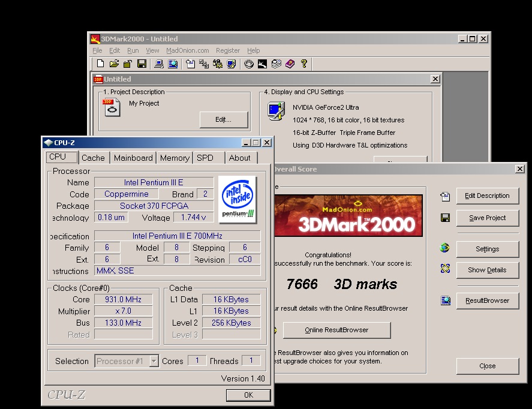
Task: Open the Edit menu
Action: click(x=115, y=50)
